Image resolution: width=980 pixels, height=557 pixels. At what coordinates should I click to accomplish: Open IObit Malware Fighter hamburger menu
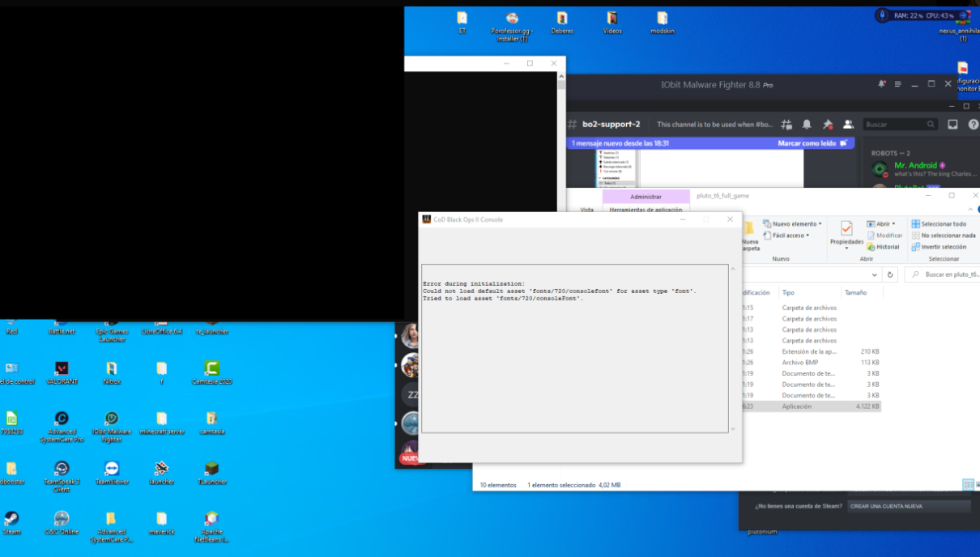900,84
